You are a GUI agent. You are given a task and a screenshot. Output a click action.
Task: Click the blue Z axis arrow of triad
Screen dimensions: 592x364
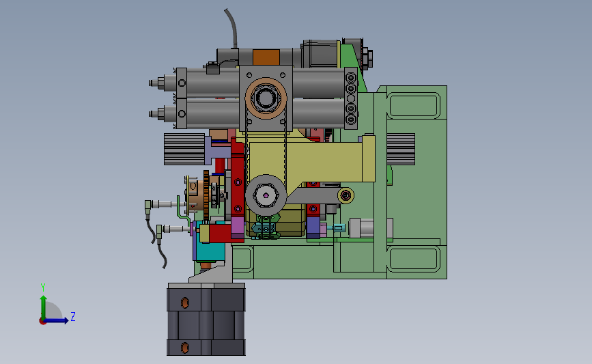click(57, 320)
